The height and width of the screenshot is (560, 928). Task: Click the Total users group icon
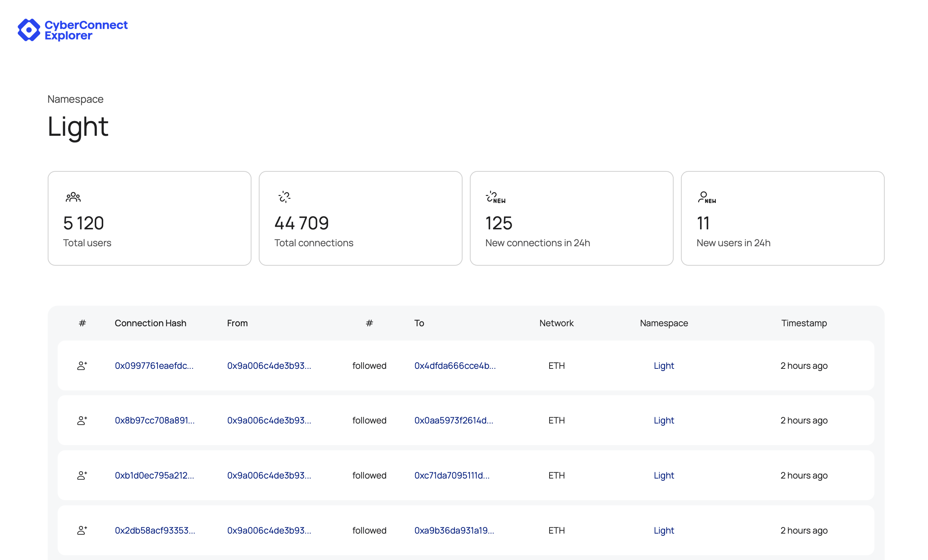click(73, 197)
